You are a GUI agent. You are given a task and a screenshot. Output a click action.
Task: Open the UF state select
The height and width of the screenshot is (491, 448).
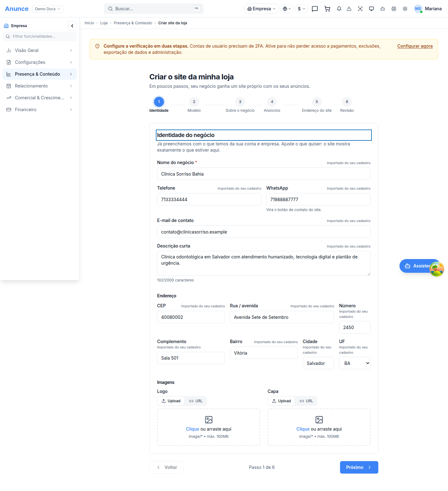click(355, 363)
